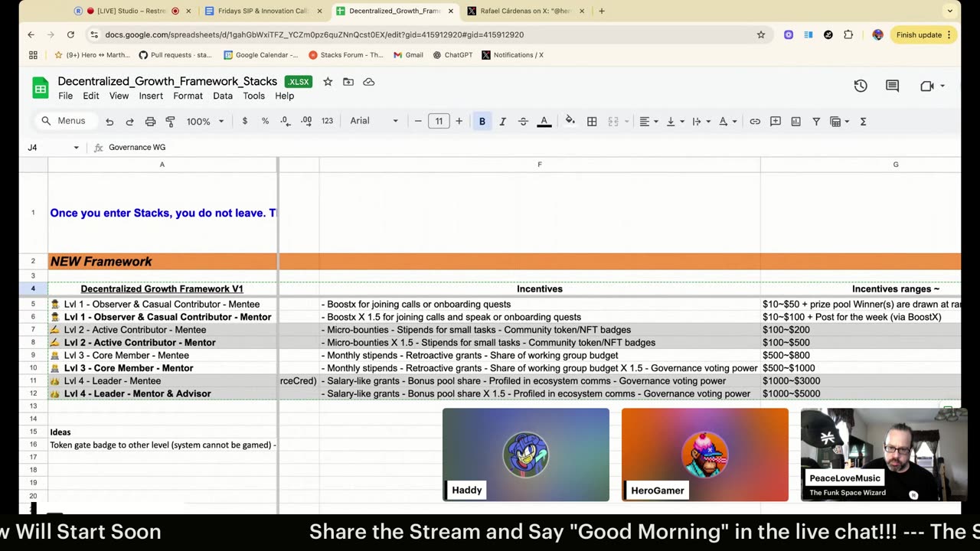Select the NEW Framework cell
This screenshot has height=551, width=980.
tap(162, 262)
